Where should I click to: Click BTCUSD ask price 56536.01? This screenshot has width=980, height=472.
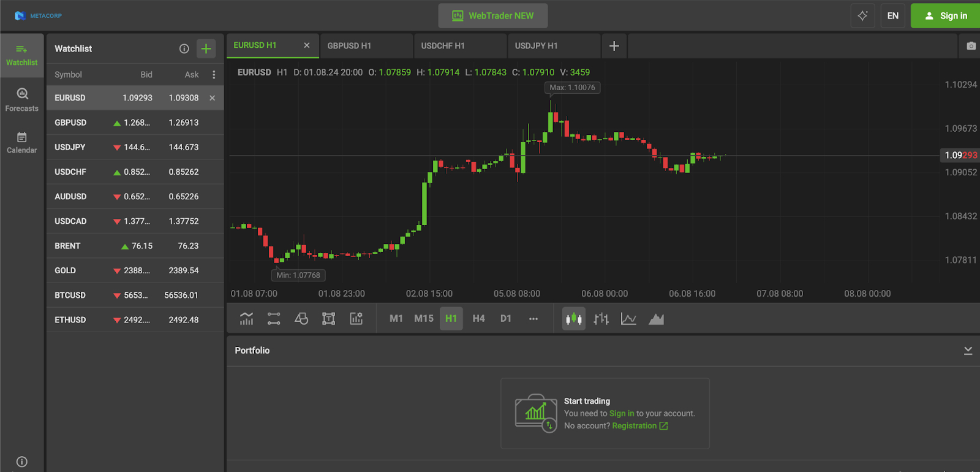click(x=181, y=295)
